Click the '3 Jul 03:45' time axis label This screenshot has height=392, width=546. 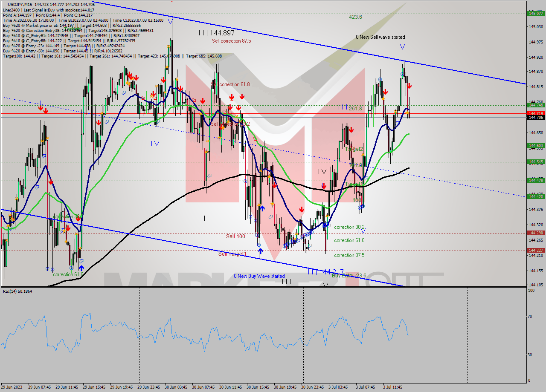coord(339,387)
